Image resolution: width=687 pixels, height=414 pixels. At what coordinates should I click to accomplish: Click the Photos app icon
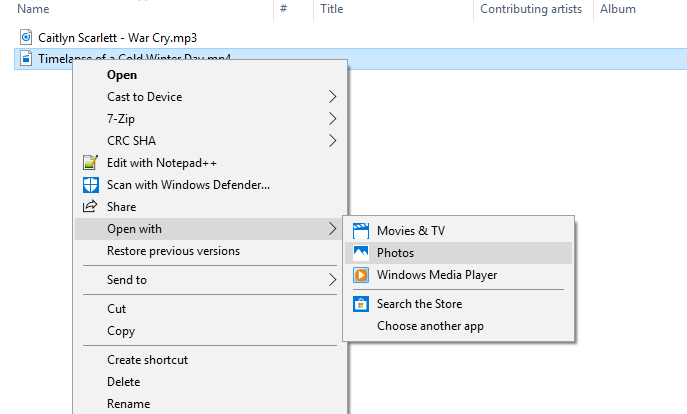(x=361, y=253)
